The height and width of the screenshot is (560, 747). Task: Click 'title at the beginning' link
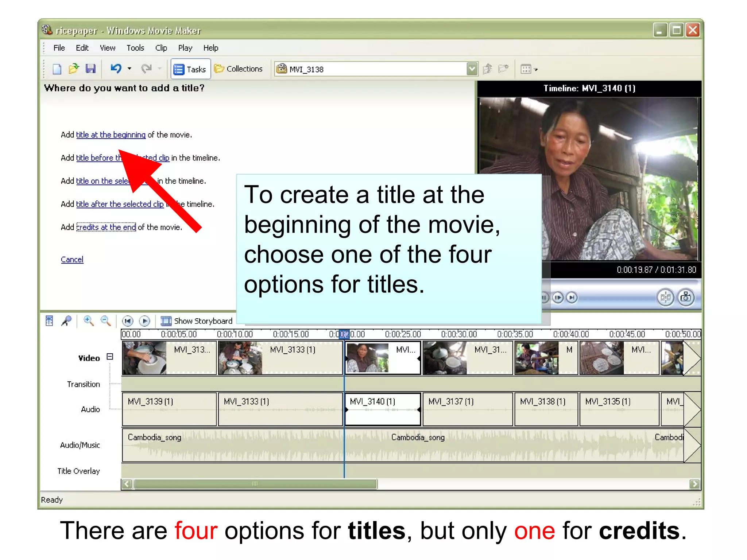point(111,135)
